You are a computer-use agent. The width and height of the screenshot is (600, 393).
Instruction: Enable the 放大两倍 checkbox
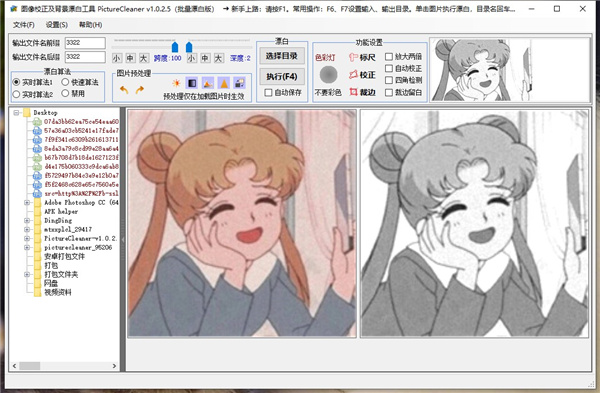tap(389, 57)
